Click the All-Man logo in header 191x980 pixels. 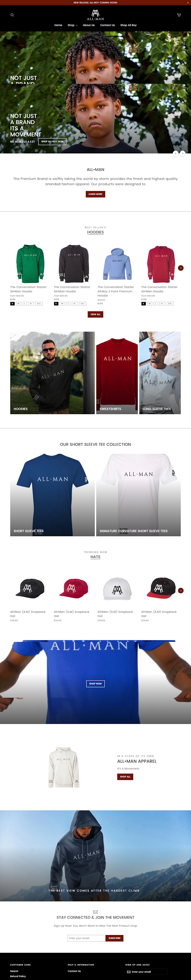coord(95,15)
